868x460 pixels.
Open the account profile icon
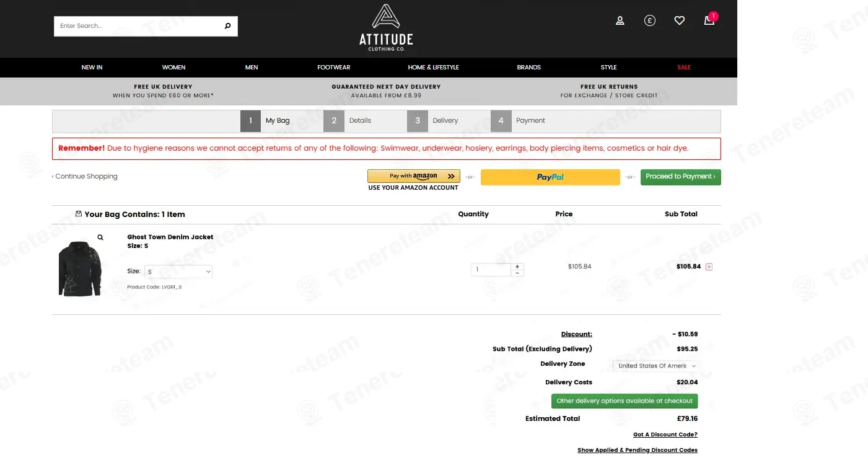click(x=620, y=20)
